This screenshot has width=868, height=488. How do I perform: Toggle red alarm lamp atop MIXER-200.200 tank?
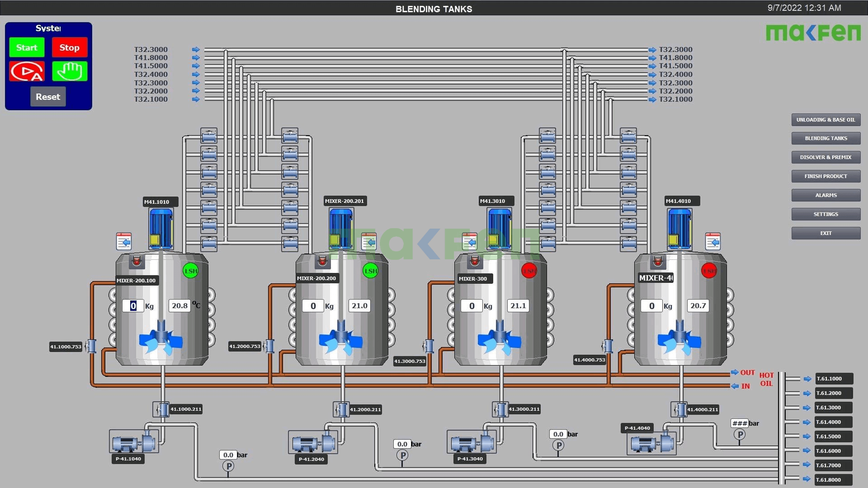click(322, 261)
